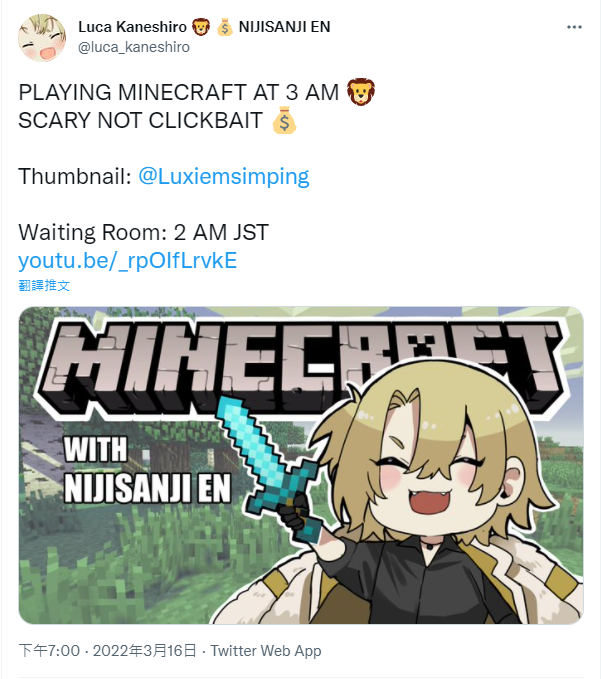Image resolution: width=601 pixels, height=679 pixels.
Task: Click the money bag emoji after CLICKBAIT
Action: pyautogui.click(x=284, y=120)
